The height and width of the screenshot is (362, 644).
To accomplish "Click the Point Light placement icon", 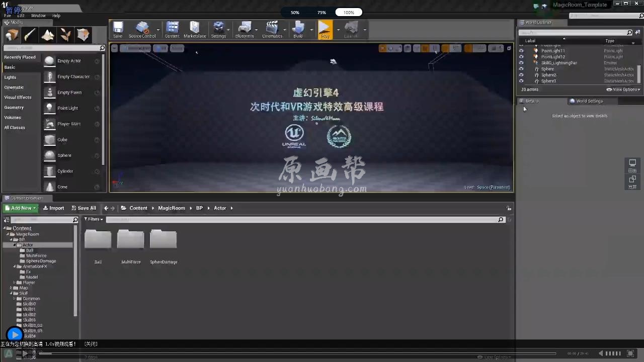I will click(49, 108).
